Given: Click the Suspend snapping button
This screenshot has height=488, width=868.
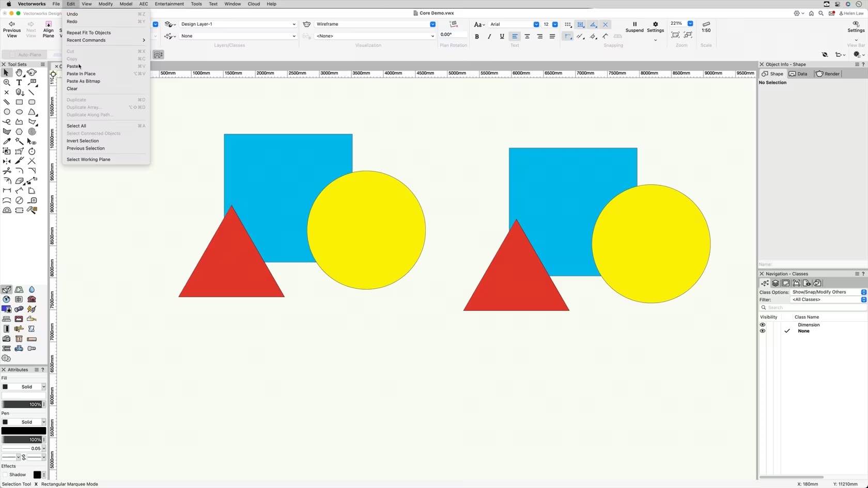Looking at the screenshot, I should pos(634,27).
